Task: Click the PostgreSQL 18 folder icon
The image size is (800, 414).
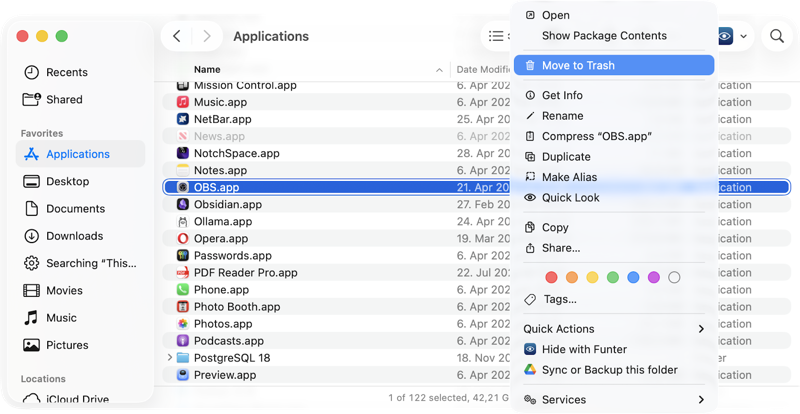Action: pos(183,358)
